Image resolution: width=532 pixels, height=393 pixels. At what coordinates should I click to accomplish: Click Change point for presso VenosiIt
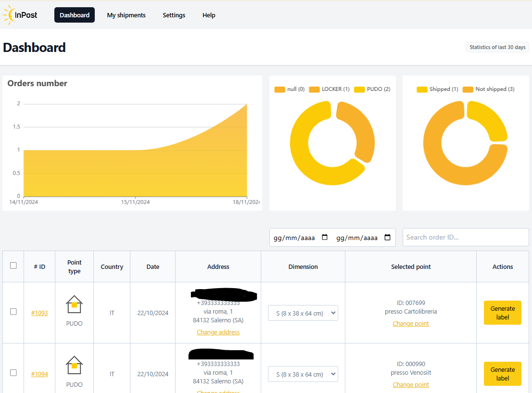click(x=411, y=384)
